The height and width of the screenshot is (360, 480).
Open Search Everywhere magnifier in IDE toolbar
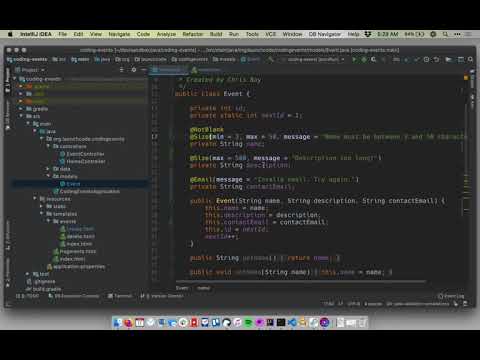[x=470, y=60]
